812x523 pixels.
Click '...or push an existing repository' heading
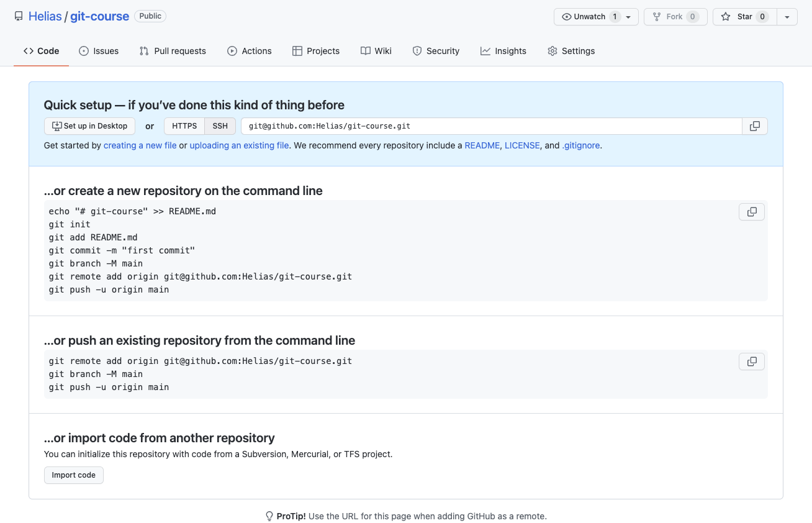[200, 340]
